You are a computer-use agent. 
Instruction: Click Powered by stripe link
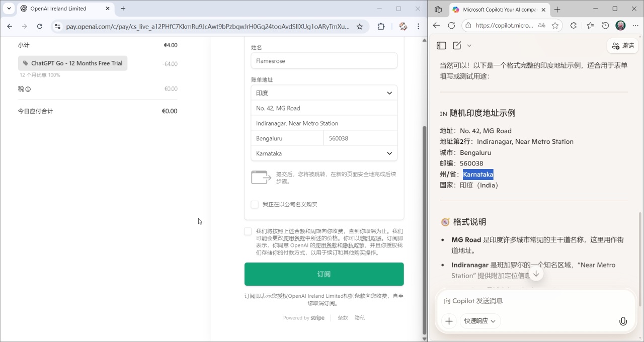click(303, 318)
